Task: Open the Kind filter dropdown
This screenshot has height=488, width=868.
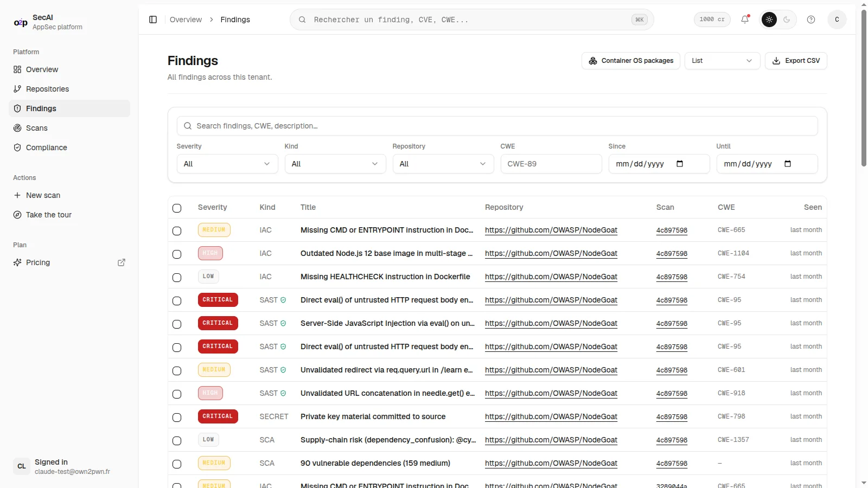Action: [x=335, y=164]
